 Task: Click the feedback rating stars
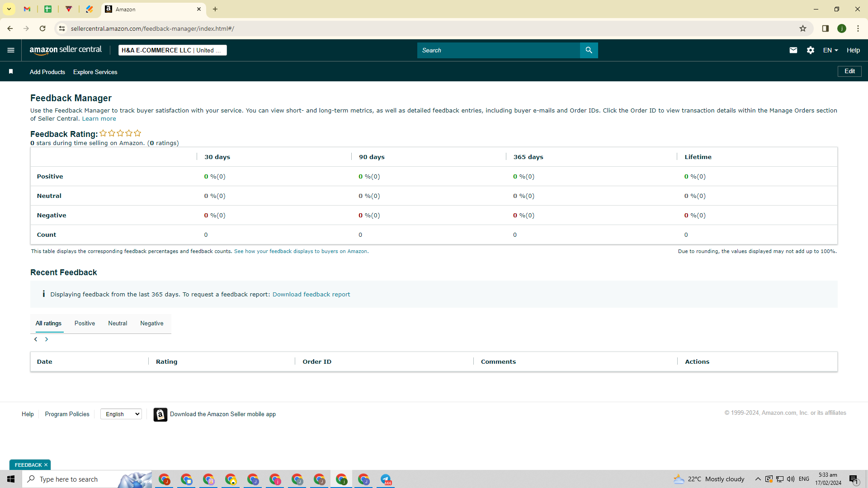tap(120, 133)
